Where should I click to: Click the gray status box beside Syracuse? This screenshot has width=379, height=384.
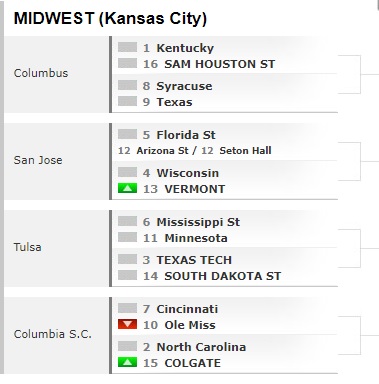click(x=127, y=85)
